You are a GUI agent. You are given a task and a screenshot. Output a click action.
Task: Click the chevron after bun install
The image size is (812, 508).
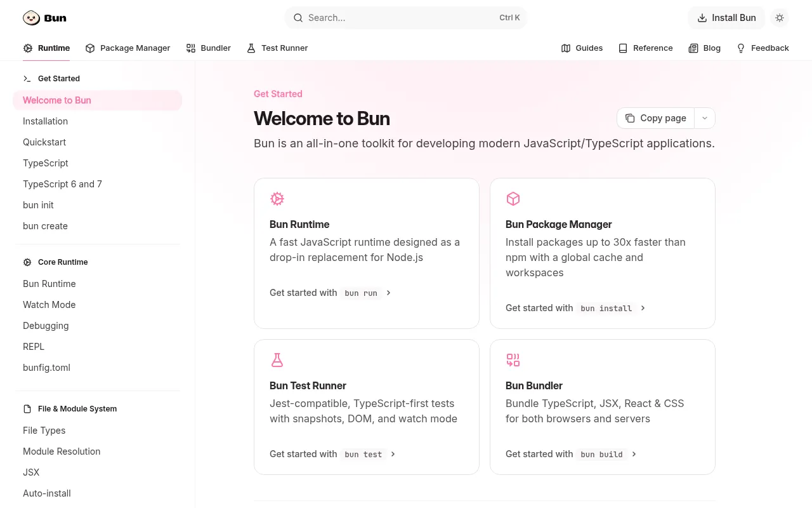[643, 308]
